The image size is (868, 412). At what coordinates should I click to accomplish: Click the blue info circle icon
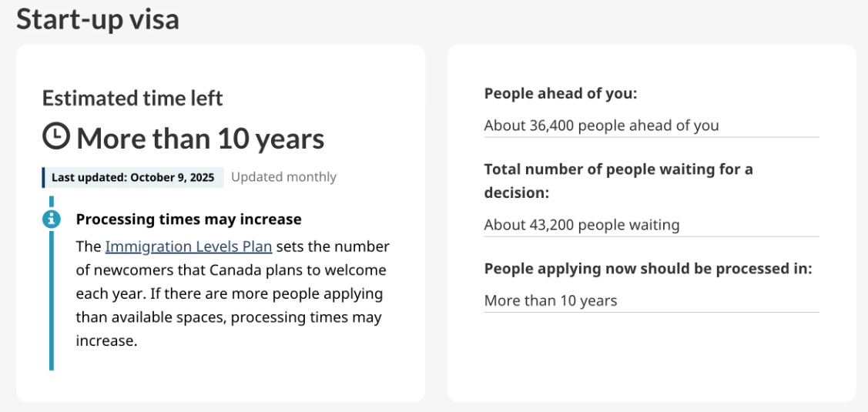(x=52, y=219)
